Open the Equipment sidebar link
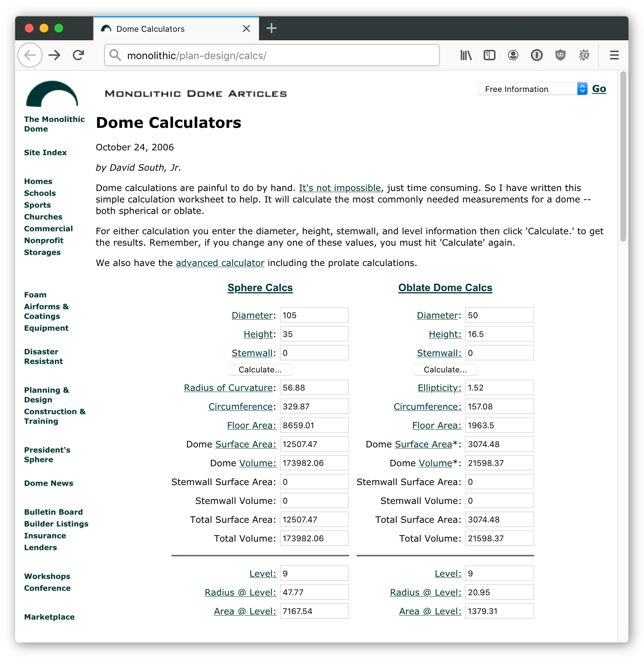Viewport: 644px width, 658px height. [x=46, y=328]
